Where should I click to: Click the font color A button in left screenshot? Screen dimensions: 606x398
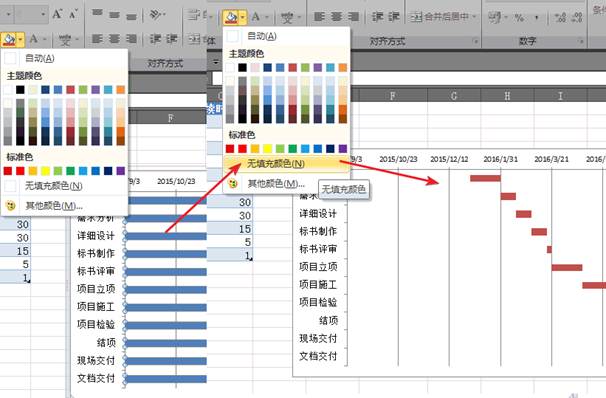tap(34, 39)
